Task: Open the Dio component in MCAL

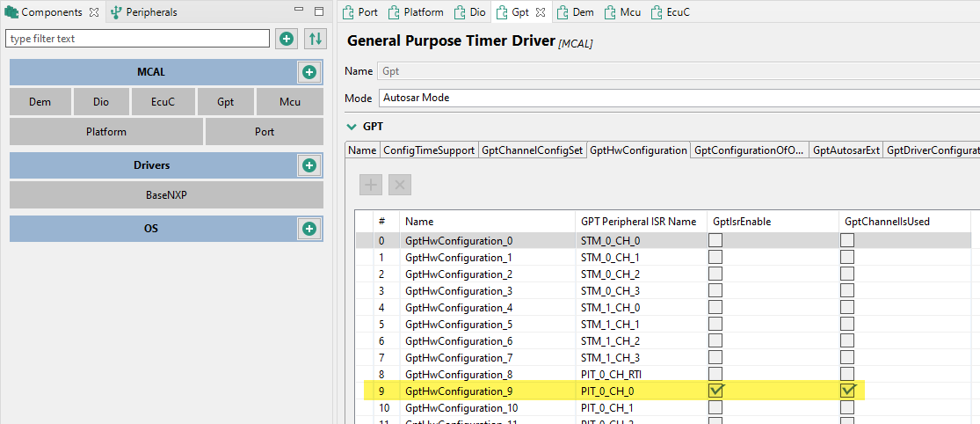Action: click(x=101, y=102)
